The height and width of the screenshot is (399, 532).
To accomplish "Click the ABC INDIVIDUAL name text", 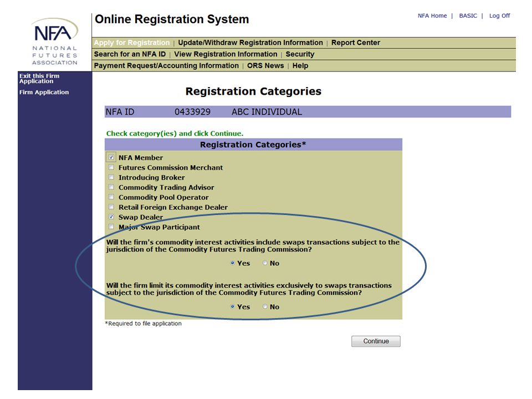I will click(267, 112).
